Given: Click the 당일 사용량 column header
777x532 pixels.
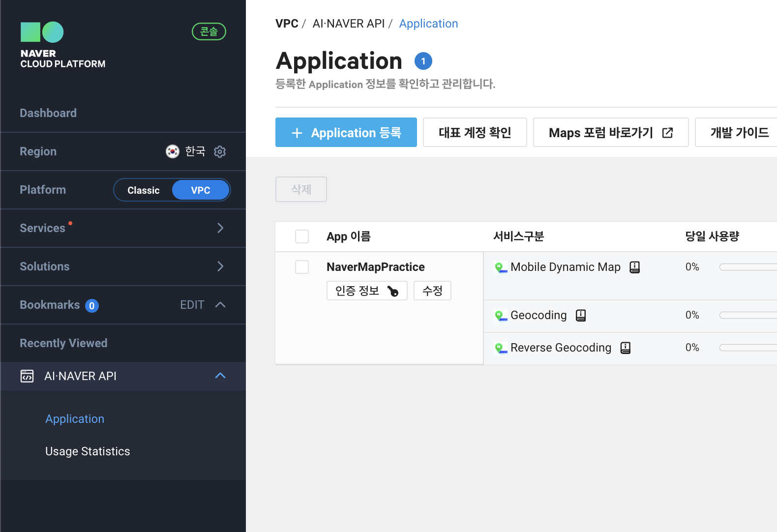Looking at the screenshot, I should pos(713,236).
